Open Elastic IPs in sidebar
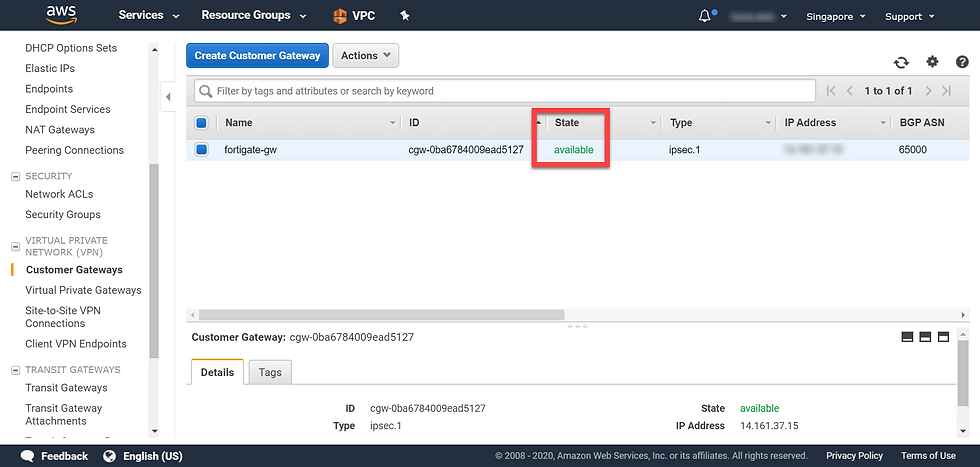Image resolution: width=980 pixels, height=467 pixels. 50,68
